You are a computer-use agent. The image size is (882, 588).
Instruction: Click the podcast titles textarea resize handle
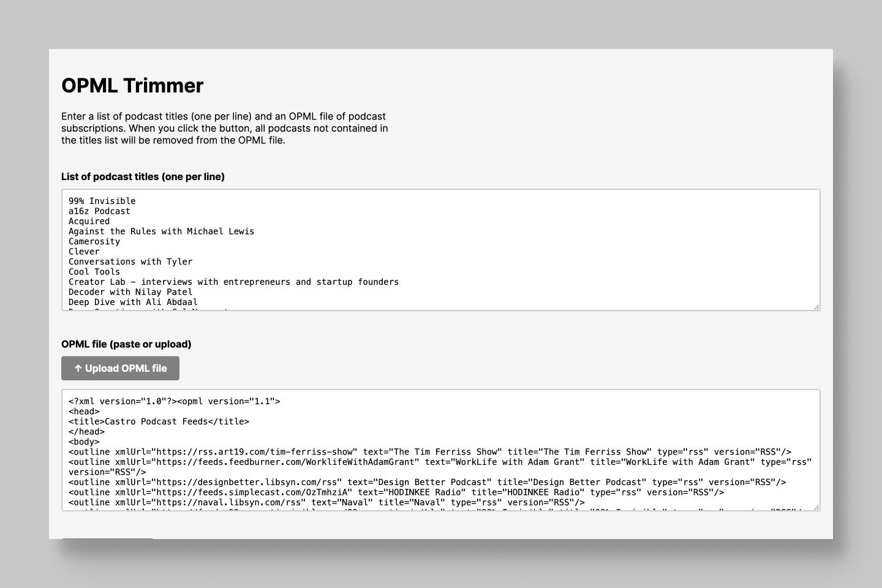point(816,307)
